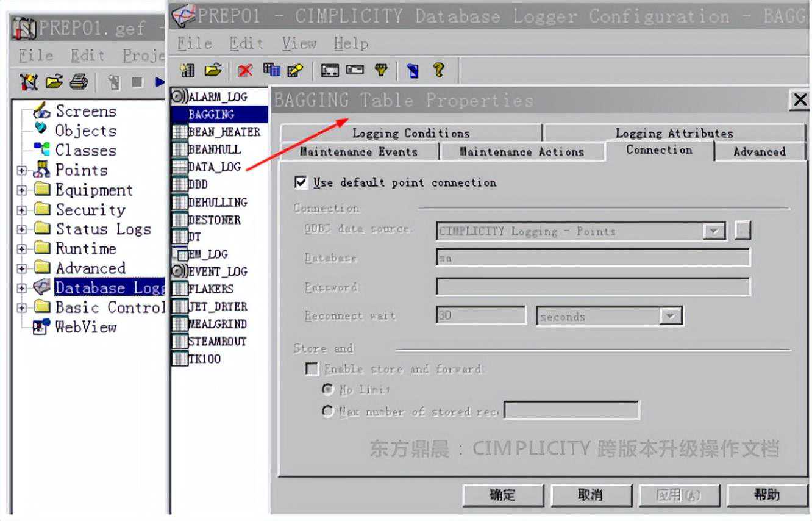Viewport: 812px width, 521px height.
Task: Open the View menu in Database Logger
Action: (x=299, y=44)
